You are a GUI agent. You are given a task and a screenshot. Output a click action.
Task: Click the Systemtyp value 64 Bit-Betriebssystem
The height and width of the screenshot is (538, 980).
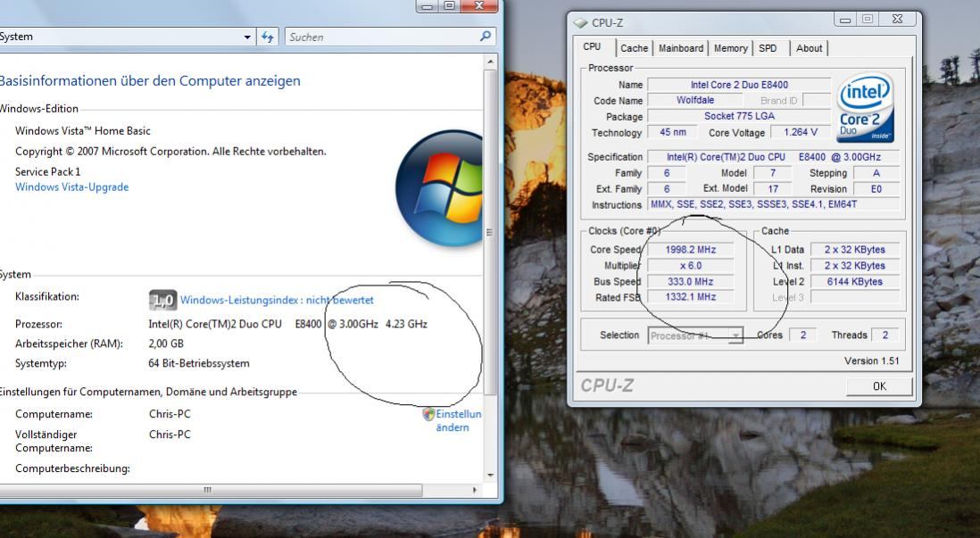(199, 364)
